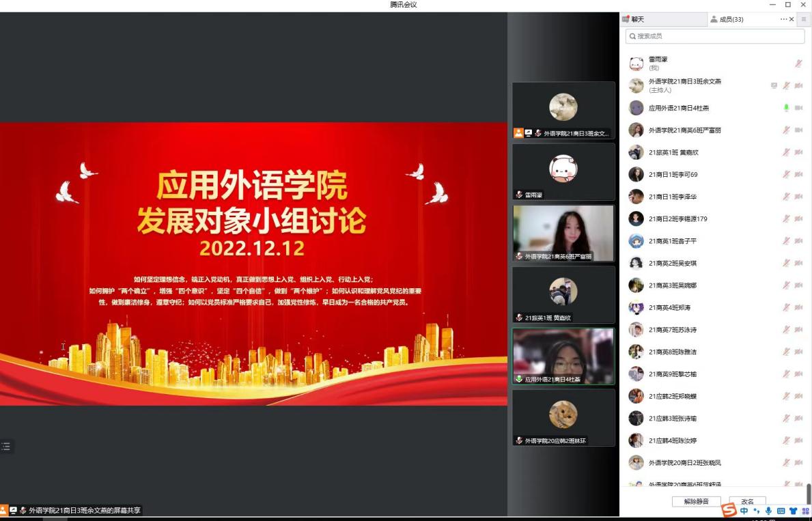
Task: Click the Sogou input method S icon
Action: click(x=729, y=511)
